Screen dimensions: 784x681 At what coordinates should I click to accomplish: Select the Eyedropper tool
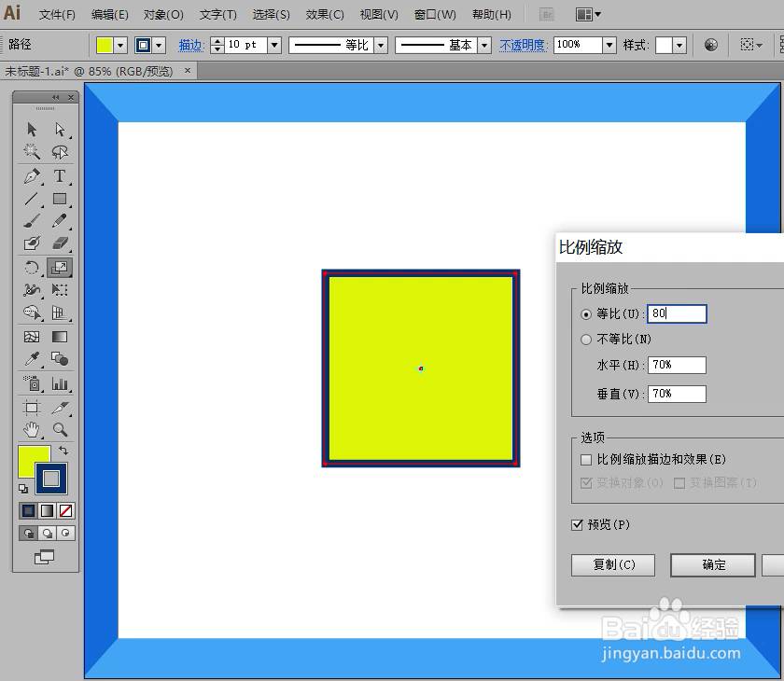(x=32, y=357)
